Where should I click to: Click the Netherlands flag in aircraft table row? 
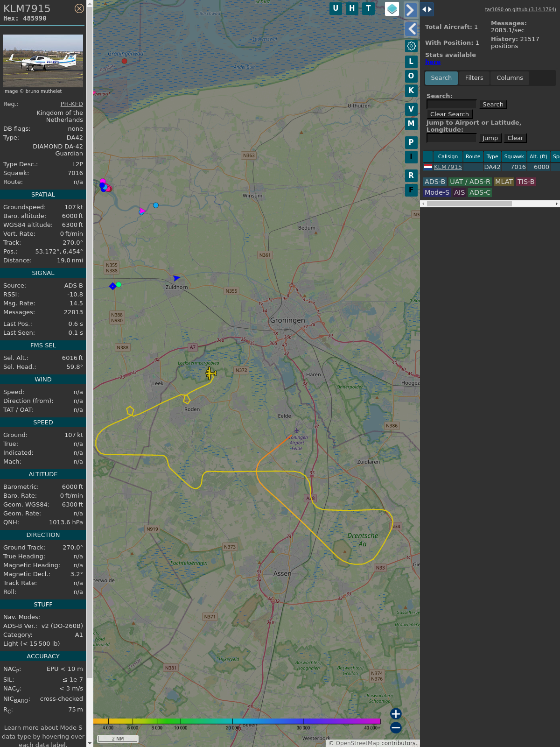tap(428, 166)
